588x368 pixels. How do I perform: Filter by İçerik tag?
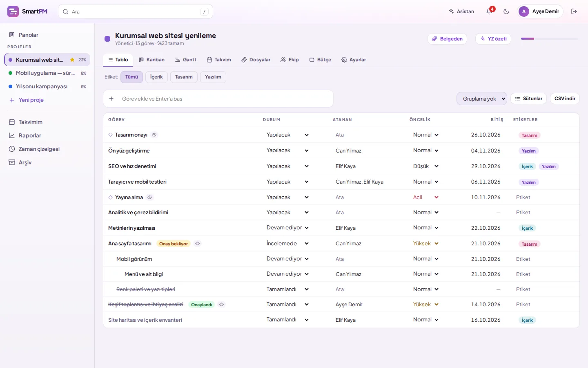click(156, 77)
